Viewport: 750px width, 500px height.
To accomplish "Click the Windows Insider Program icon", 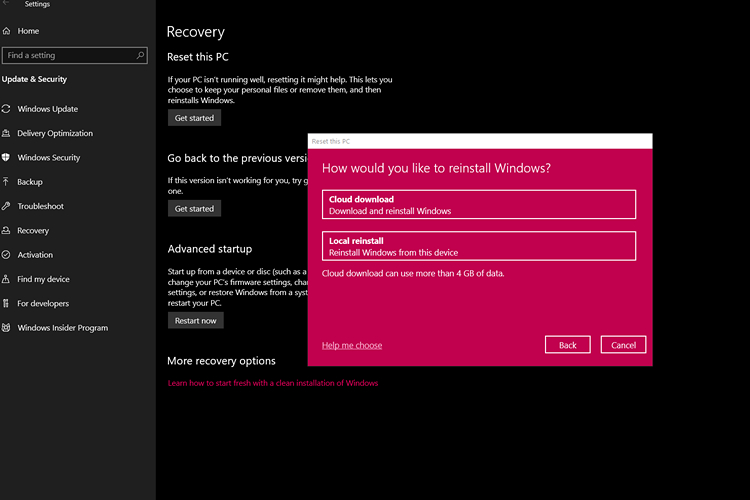I will click(6, 328).
